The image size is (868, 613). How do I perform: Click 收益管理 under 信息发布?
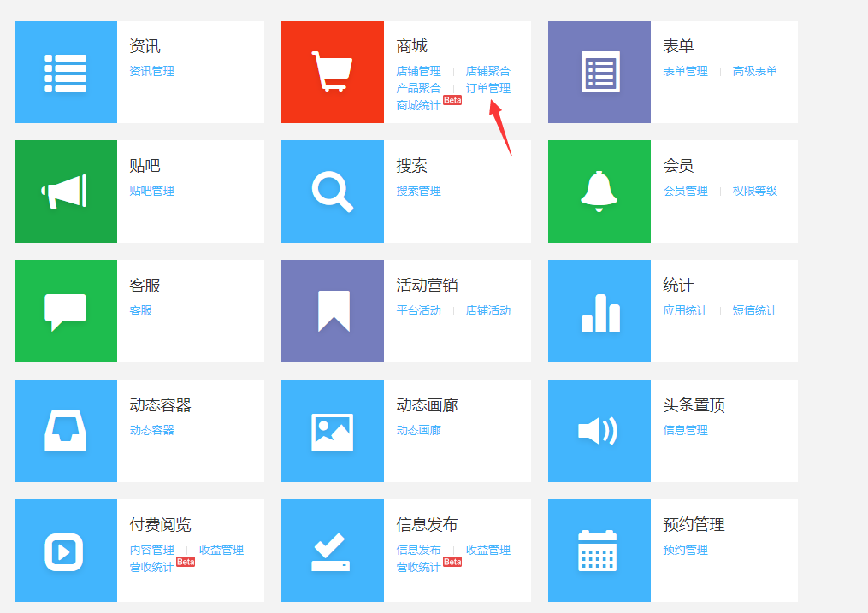[x=487, y=550]
